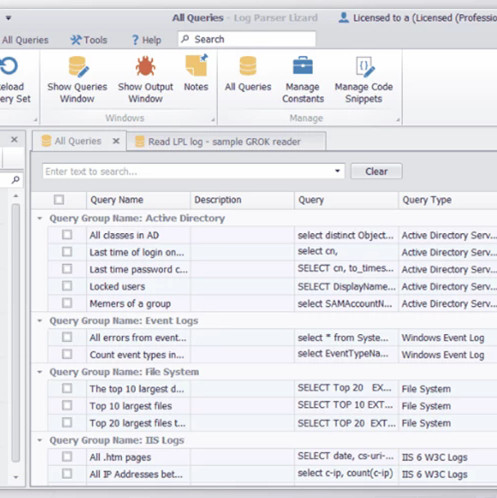Open the search text history dropdown
The width and height of the screenshot is (497, 498).
tap(337, 171)
